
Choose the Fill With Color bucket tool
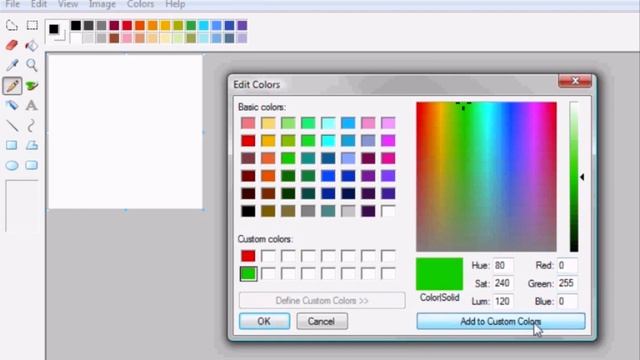pyautogui.click(x=32, y=45)
